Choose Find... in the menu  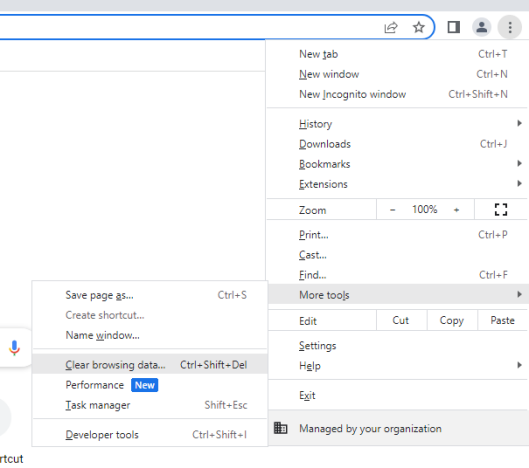click(x=397, y=275)
